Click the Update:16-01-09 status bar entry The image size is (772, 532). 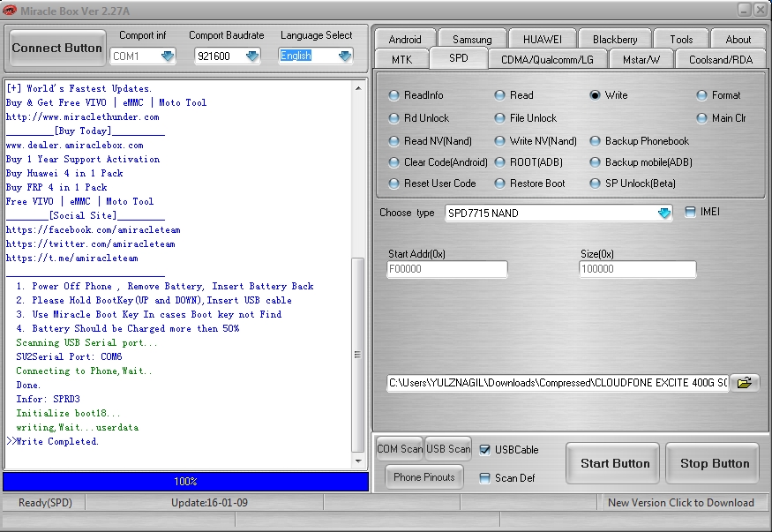[209, 503]
